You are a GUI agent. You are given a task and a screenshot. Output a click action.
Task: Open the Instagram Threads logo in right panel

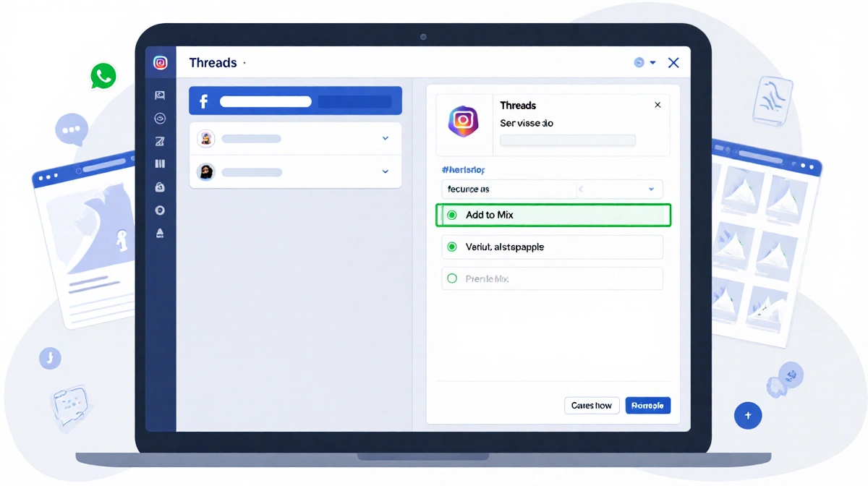click(464, 121)
